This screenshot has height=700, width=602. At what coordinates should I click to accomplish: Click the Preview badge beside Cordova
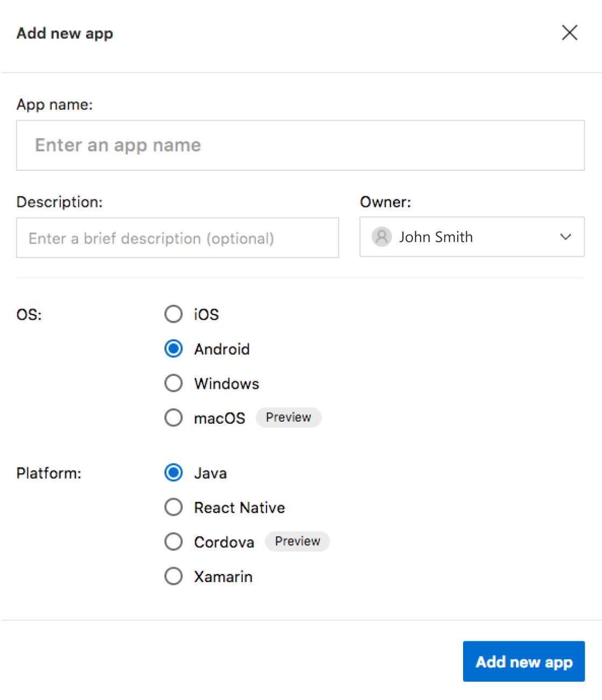point(297,541)
